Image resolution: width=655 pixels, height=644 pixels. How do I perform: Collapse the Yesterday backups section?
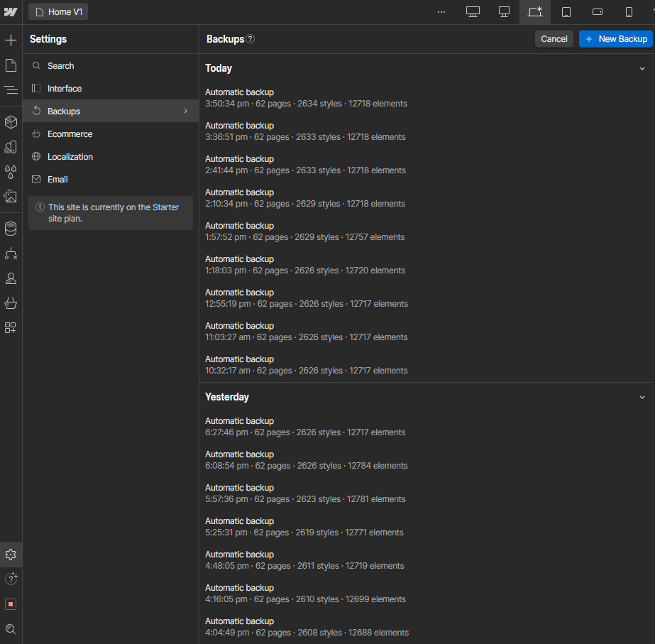coord(642,397)
